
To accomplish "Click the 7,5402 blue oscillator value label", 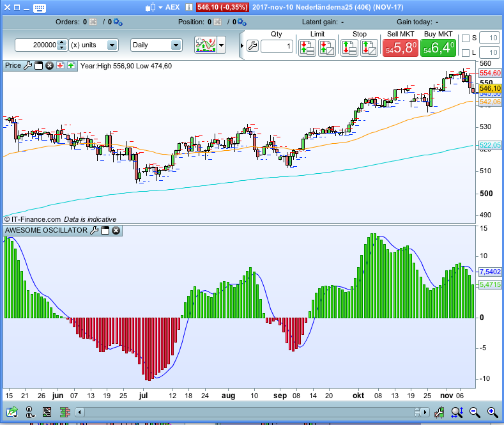I will (490, 272).
